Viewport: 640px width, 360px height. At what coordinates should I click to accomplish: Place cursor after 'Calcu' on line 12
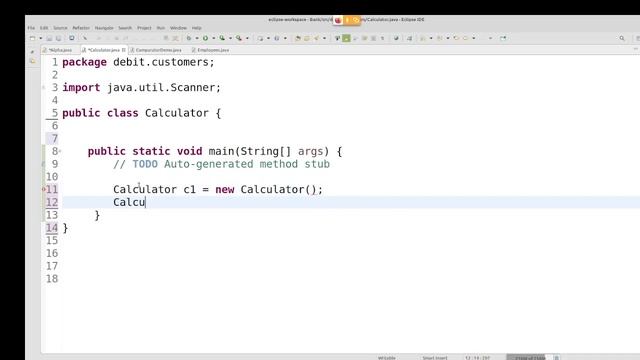pos(146,202)
